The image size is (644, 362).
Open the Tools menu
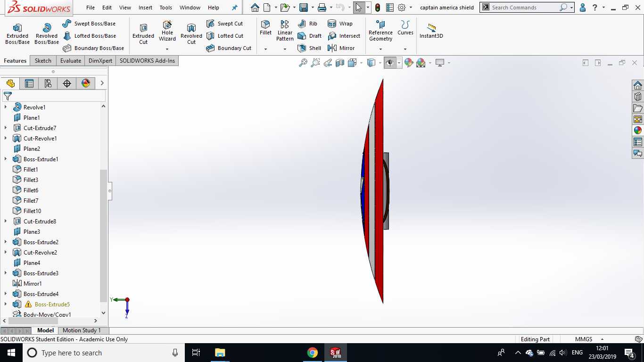(165, 8)
